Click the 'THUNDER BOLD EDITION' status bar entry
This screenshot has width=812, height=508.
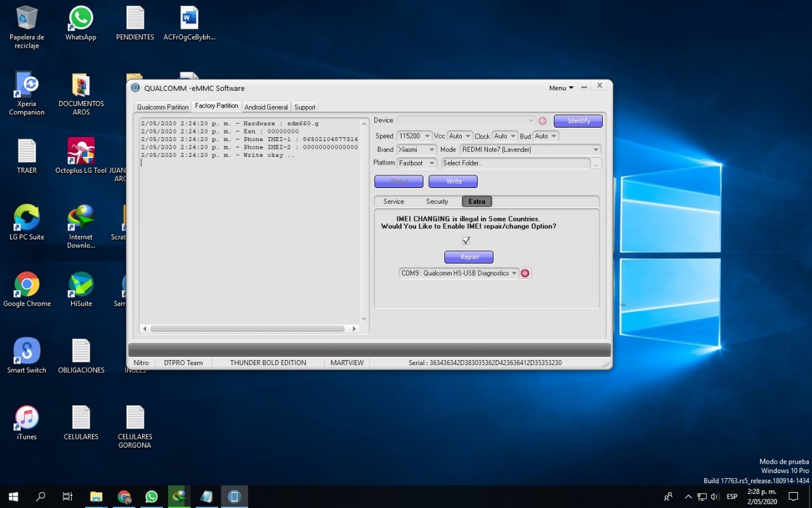click(268, 363)
